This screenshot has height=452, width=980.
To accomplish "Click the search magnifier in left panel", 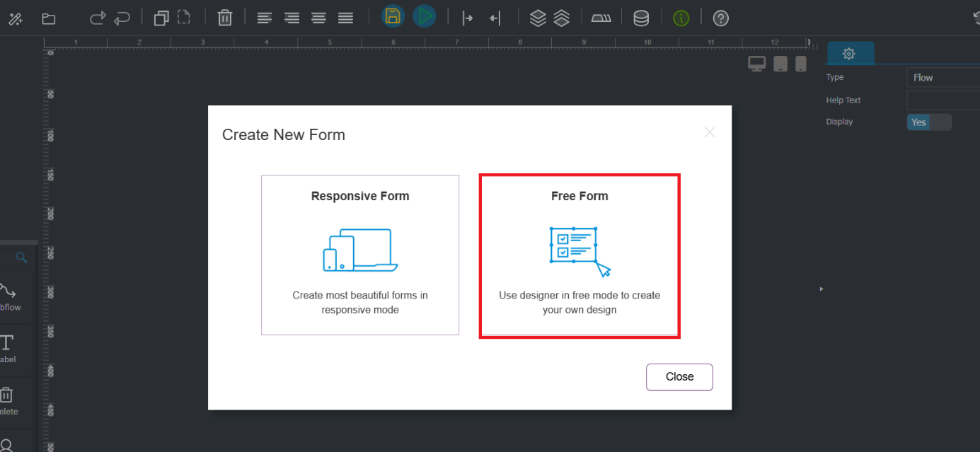I will pyautogui.click(x=21, y=257).
